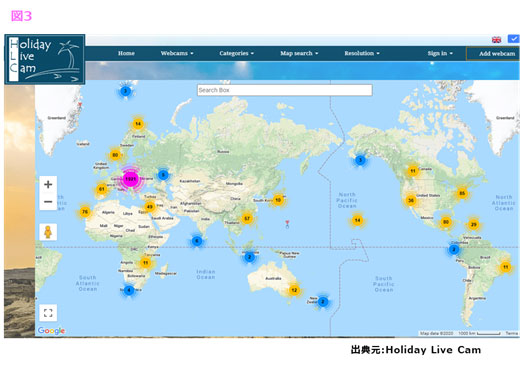The image size is (523, 365).
Task: Expand the Categories dropdown menu
Action: (x=236, y=53)
